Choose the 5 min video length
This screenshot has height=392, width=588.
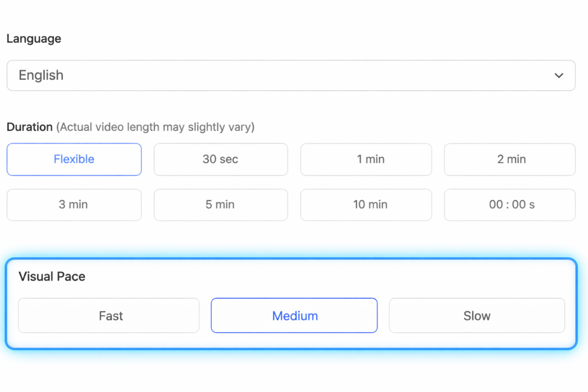click(220, 204)
